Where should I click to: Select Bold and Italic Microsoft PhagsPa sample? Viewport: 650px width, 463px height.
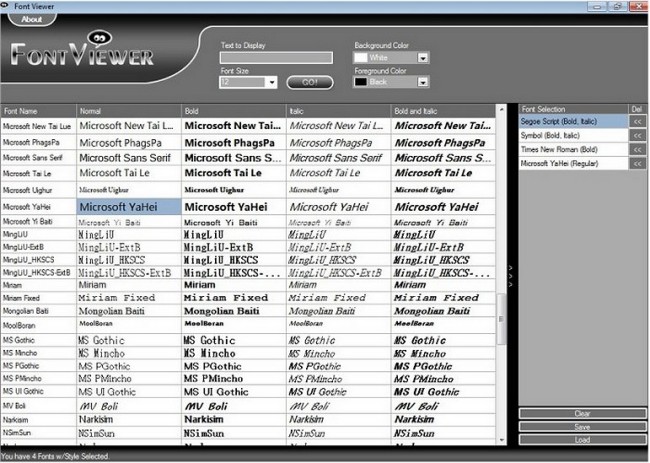pyautogui.click(x=443, y=143)
